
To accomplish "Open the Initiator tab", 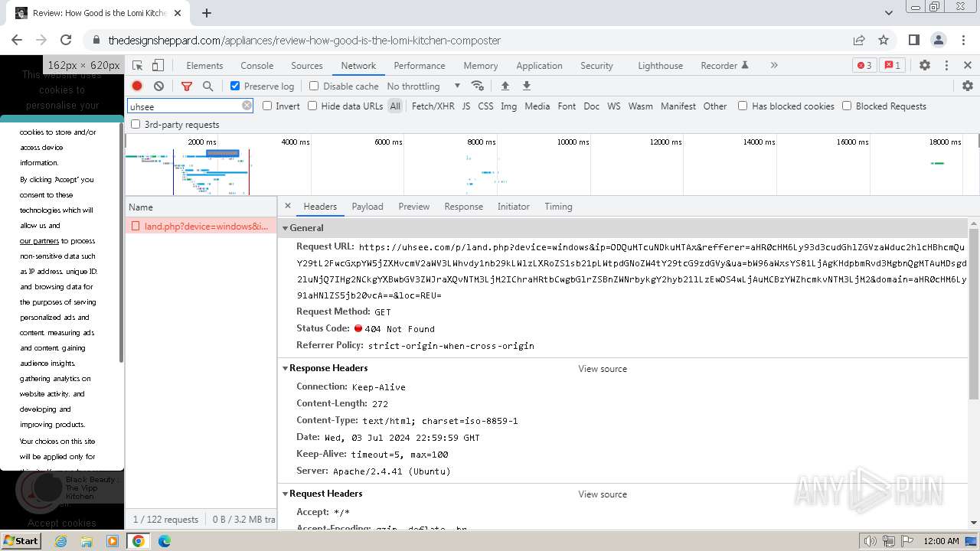I will tap(514, 207).
